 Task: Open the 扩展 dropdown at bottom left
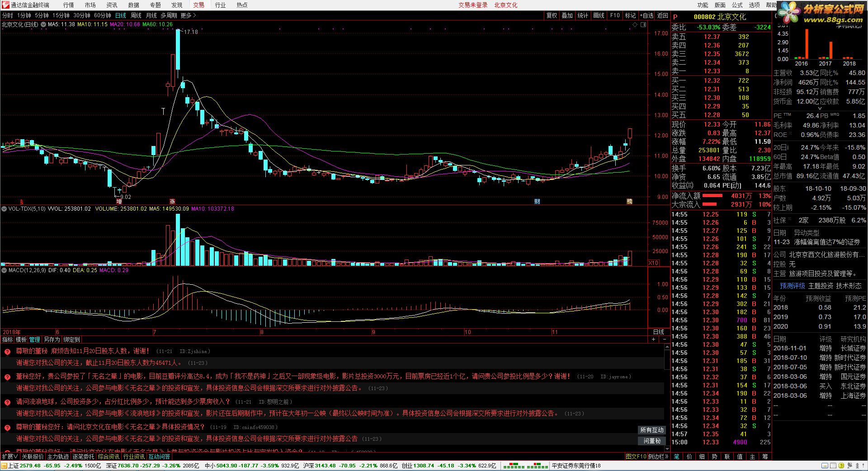click(x=10, y=457)
